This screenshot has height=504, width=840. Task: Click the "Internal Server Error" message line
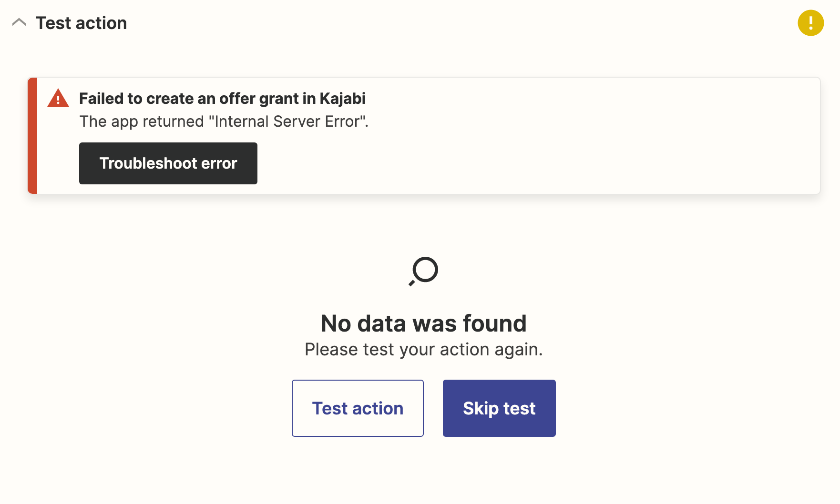[224, 121]
